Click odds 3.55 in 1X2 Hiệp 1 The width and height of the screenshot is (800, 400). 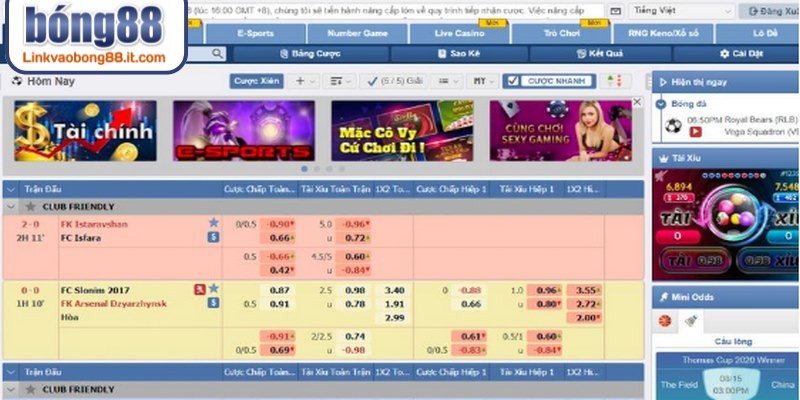(585, 290)
